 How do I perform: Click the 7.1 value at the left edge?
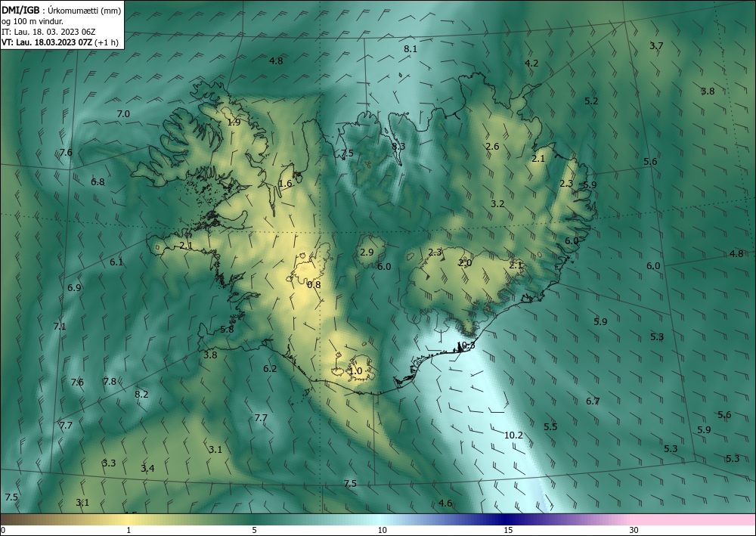tap(59, 326)
